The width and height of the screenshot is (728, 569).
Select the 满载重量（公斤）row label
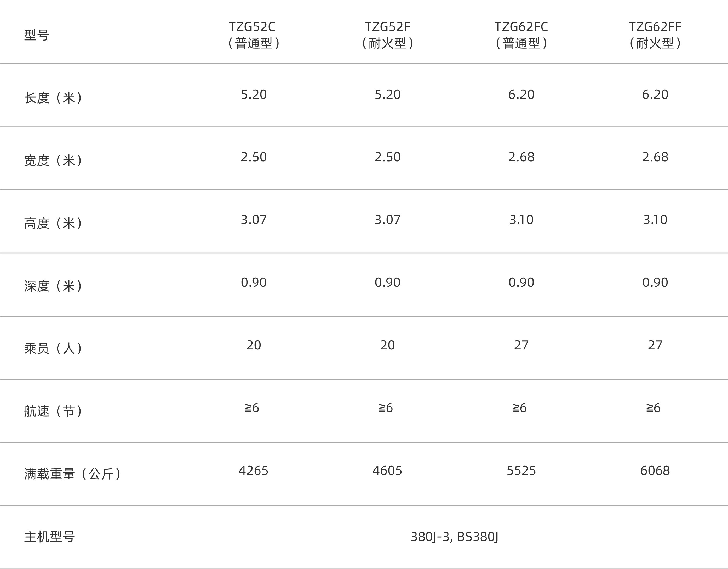[x=72, y=474]
